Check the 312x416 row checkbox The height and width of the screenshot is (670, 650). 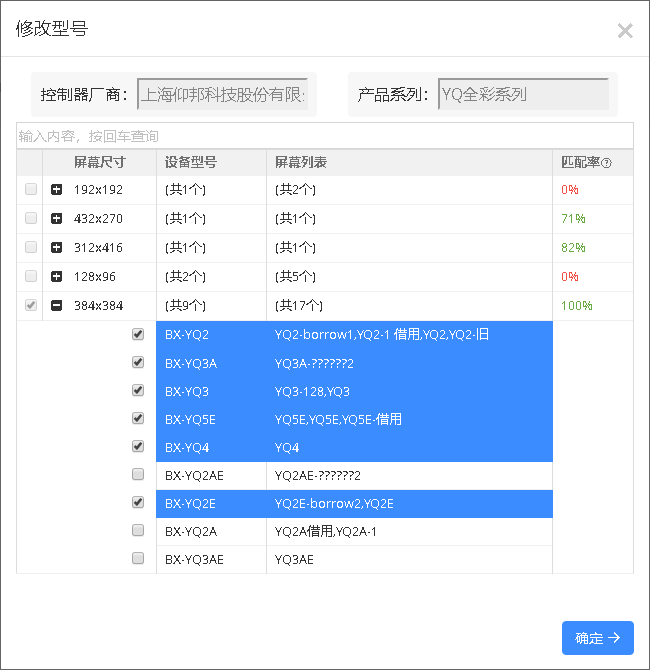click(x=31, y=247)
